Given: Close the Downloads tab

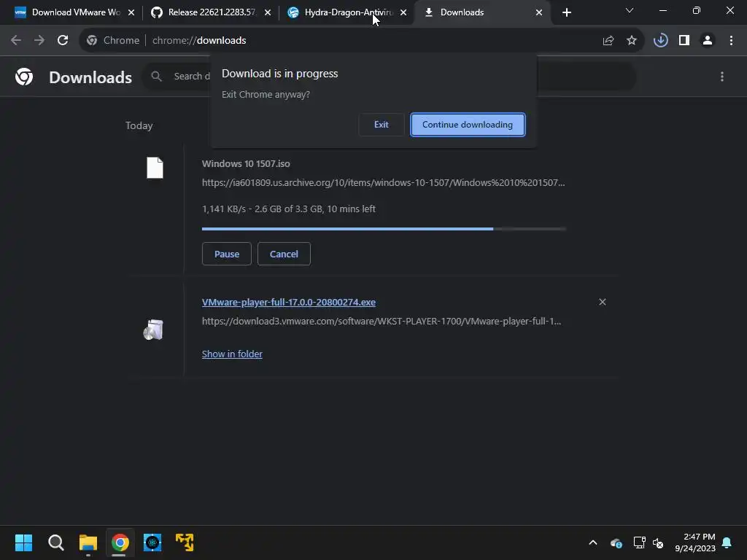Looking at the screenshot, I should click(x=539, y=12).
